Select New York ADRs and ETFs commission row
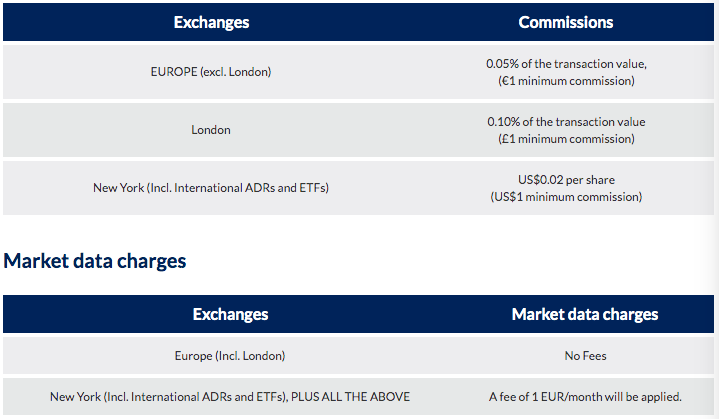This screenshot has width=719, height=419. (x=359, y=188)
